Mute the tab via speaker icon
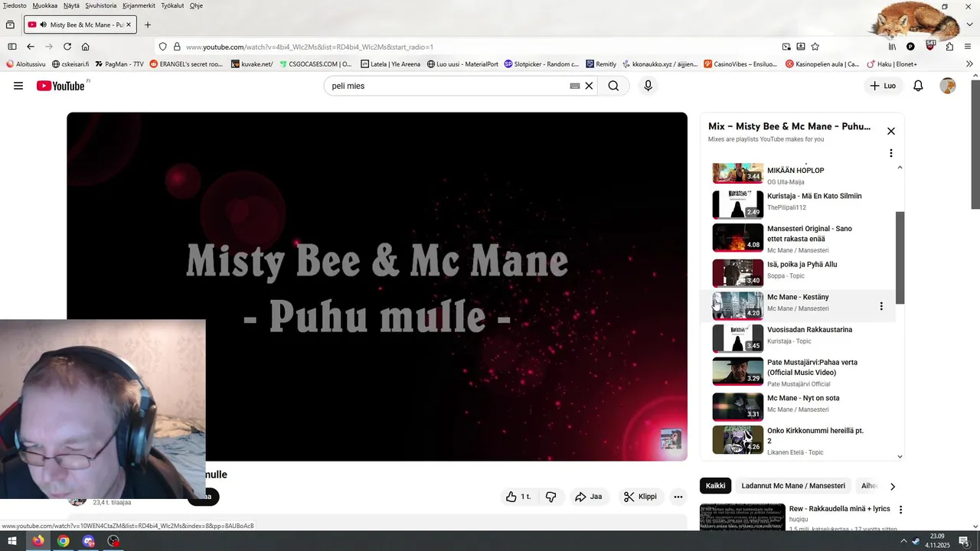This screenshot has height=551, width=980. 43,24
